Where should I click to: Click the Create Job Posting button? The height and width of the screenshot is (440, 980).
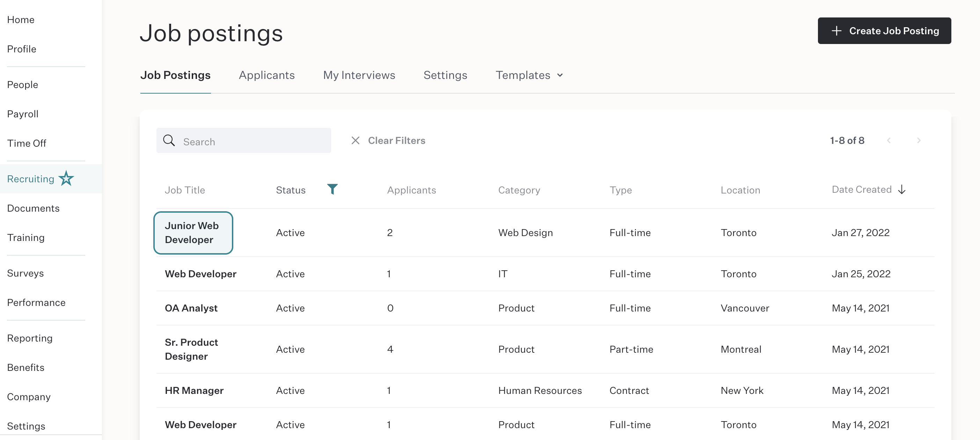(x=884, y=31)
